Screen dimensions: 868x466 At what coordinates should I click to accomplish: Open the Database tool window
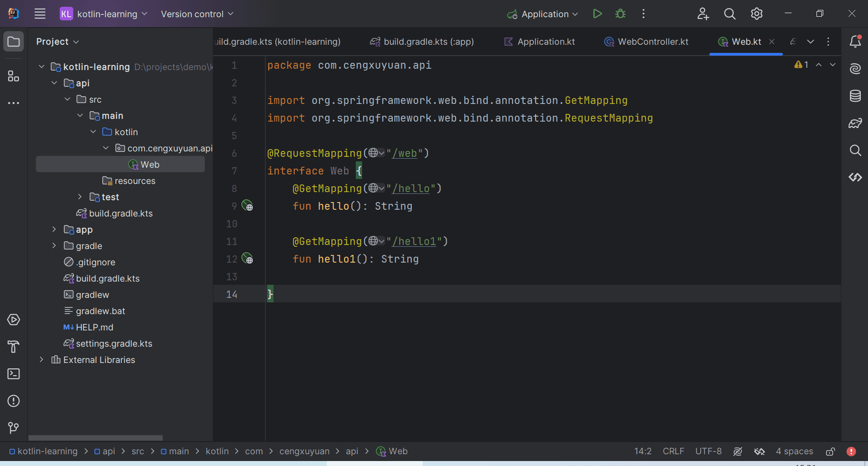tap(855, 96)
